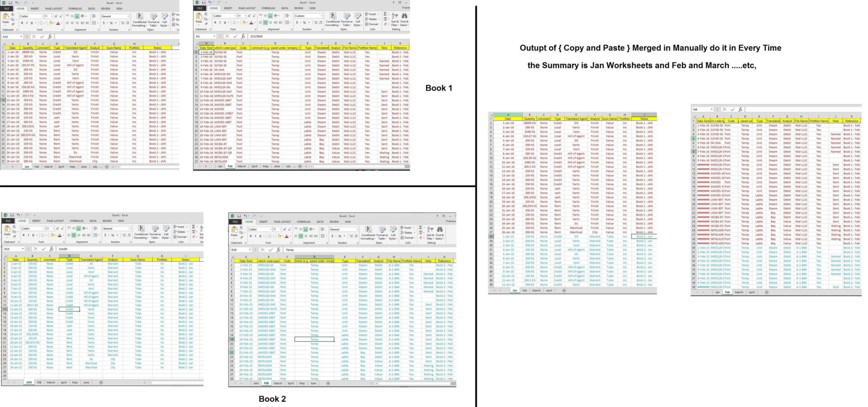Click the new sheet plus button in Book2
Viewport: 868px width, 407px height.
pos(101,382)
